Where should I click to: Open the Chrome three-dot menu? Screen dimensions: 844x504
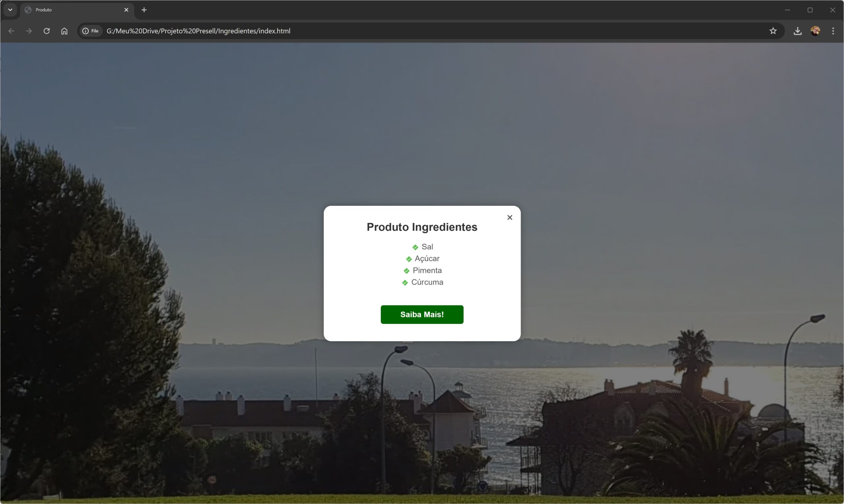[833, 31]
